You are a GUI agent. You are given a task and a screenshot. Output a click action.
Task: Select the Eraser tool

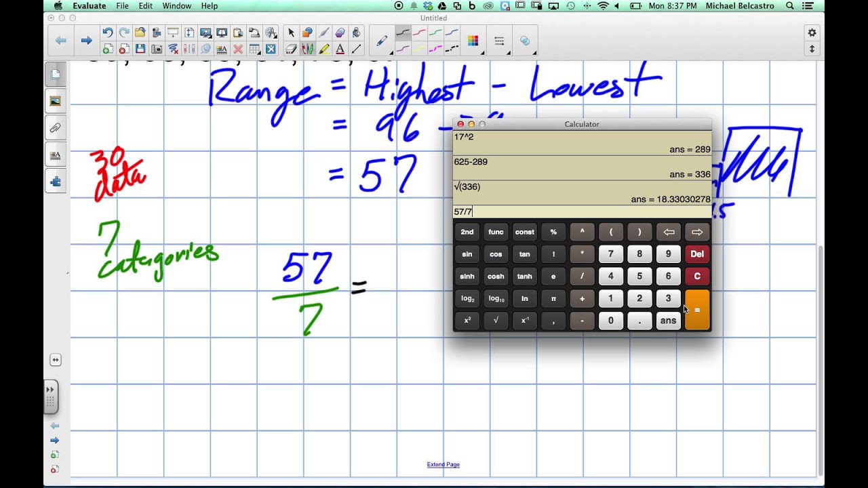291,49
